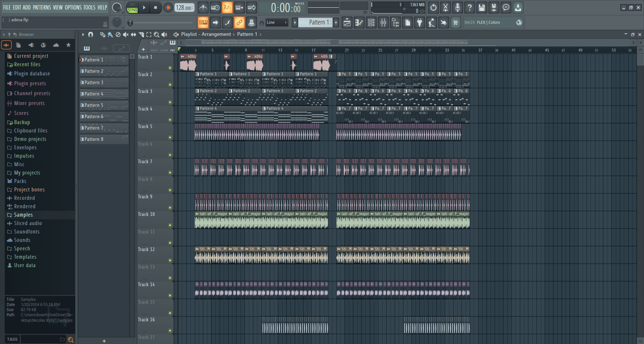The image size is (644, 344).
Task: Click the Render as audio file icon
Action: click(494, 7)
